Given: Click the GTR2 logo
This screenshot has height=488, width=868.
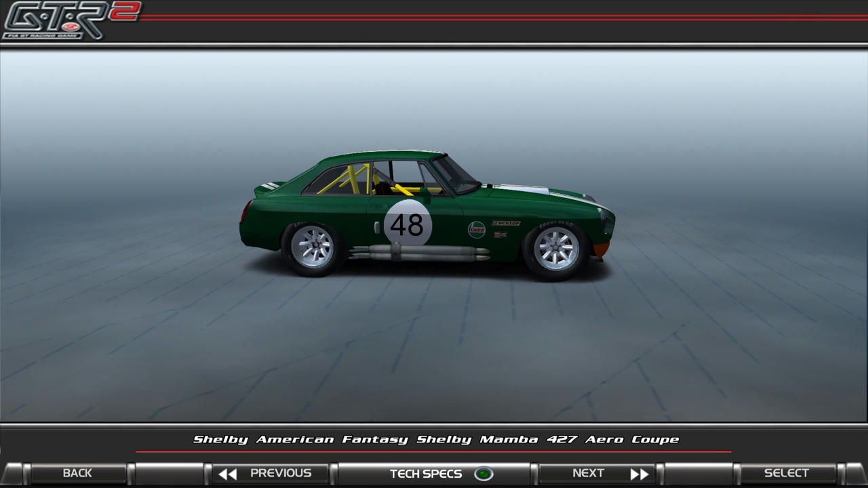Looking at the screenshot, I should 71,20.
